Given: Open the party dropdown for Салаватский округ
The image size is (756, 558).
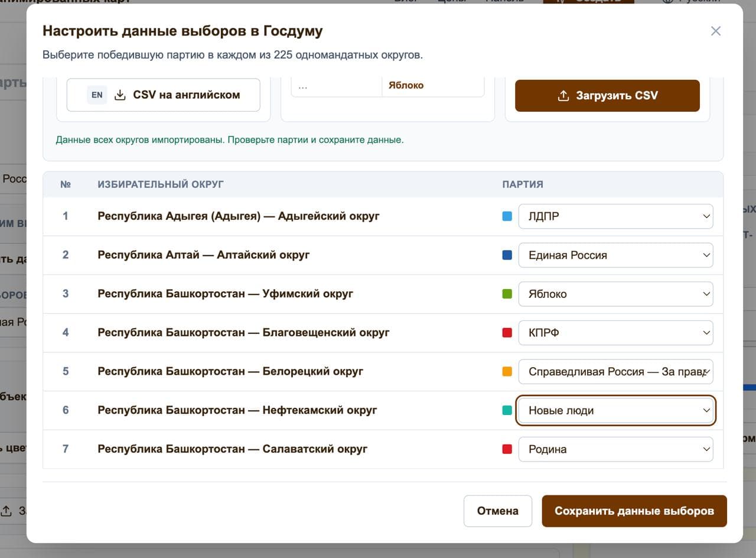Looking at the screenshot, I should pos(615,449).
